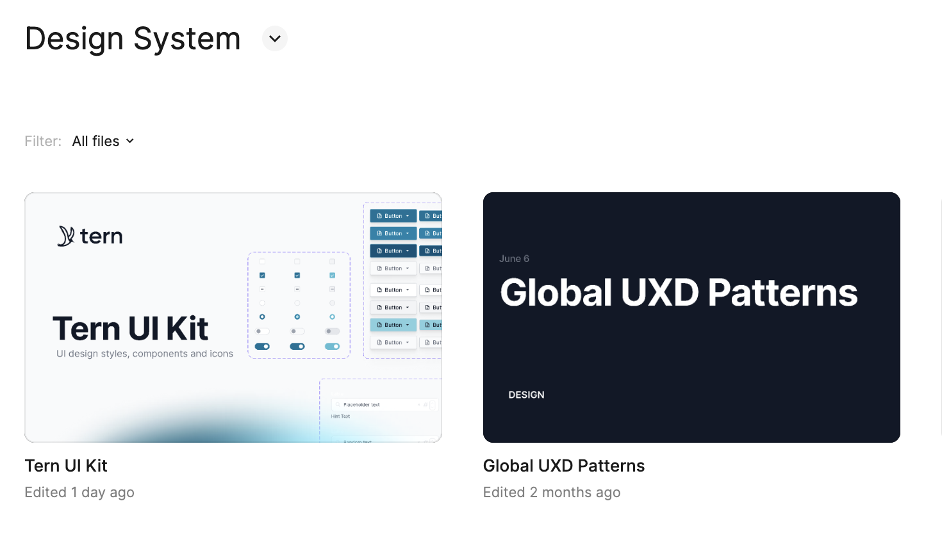Toggle the leftmost dark blue enabled switch
The width and height of the screenshot is (942, 560).
pos(262,346)
